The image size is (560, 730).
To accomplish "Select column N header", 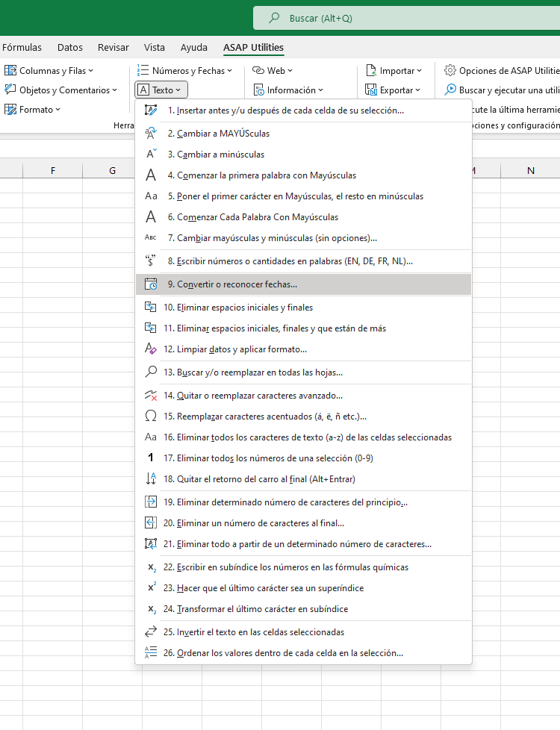I will pos(531,170).
